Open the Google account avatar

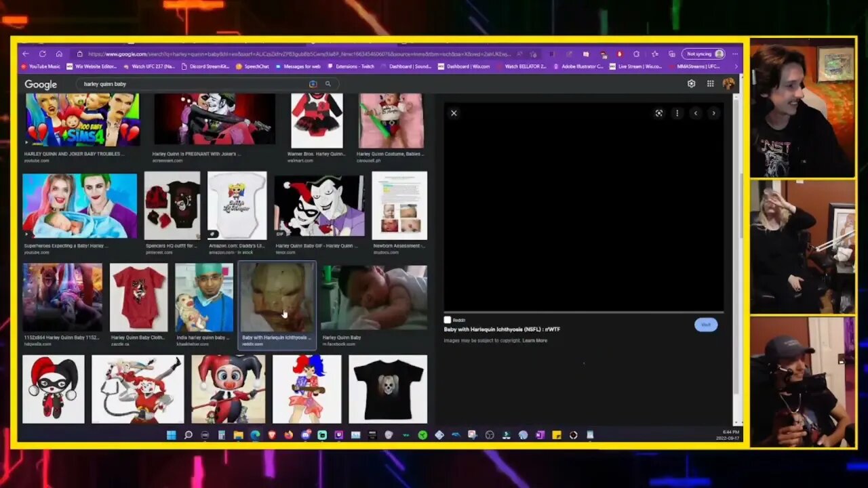(728, 84)
